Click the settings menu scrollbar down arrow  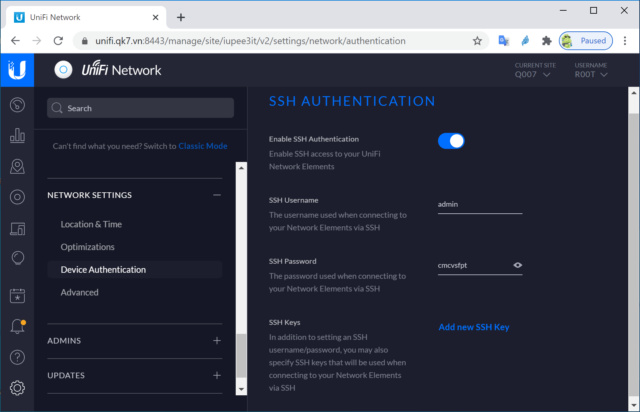coord(241,389)
